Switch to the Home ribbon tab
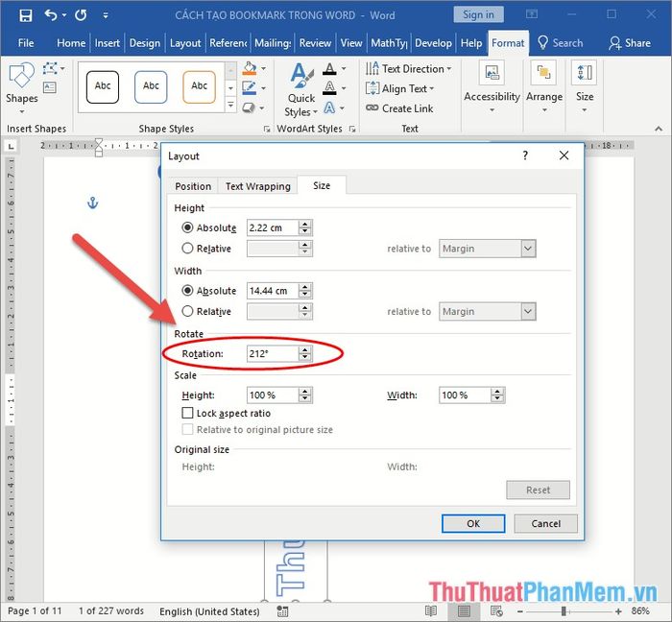 tap(71, 43)
